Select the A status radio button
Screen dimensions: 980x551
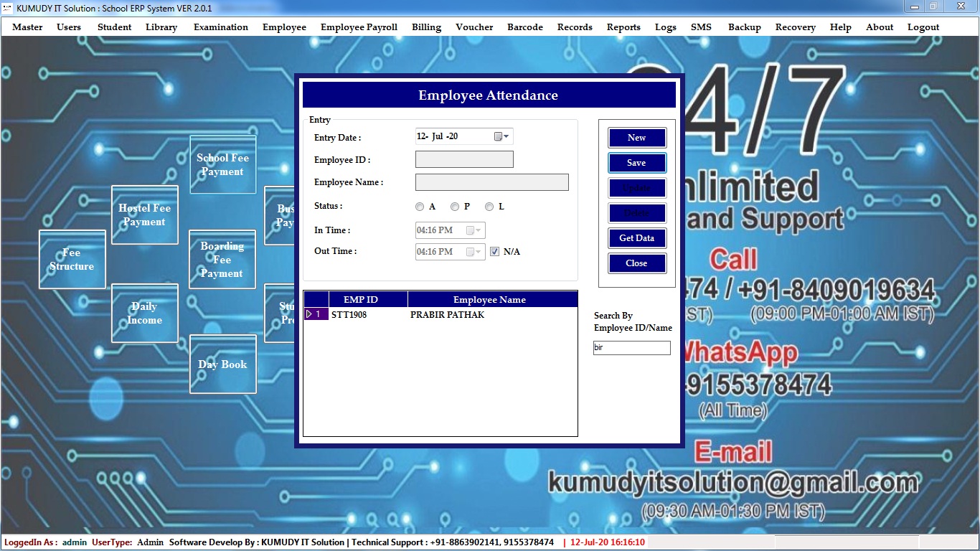[420, 207]
